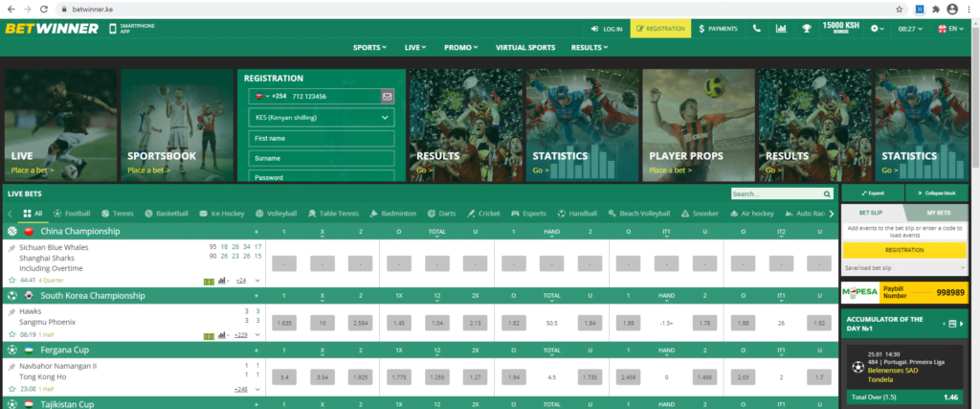Open the statistics bar chart icon in header
980x409 pixels.
pyautogui.click(x=781, y=28)
